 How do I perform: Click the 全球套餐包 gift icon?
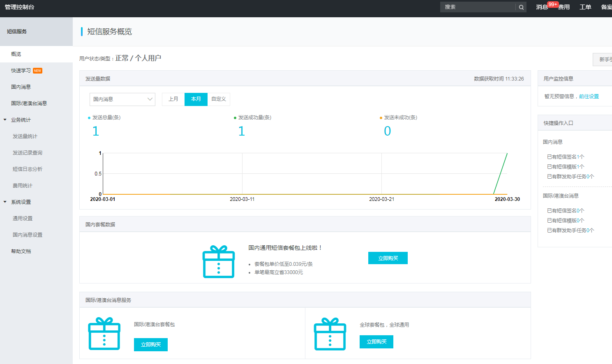coord(330,334)
